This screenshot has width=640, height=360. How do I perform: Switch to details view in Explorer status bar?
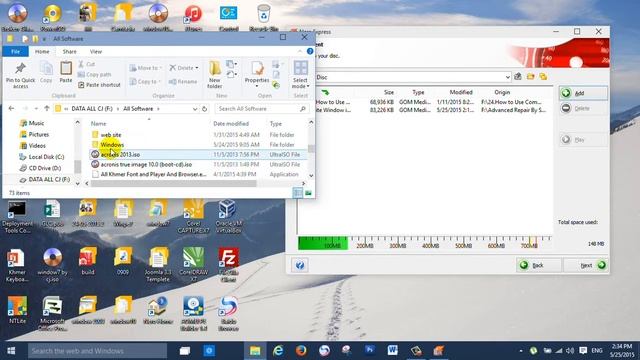point(298,193)
